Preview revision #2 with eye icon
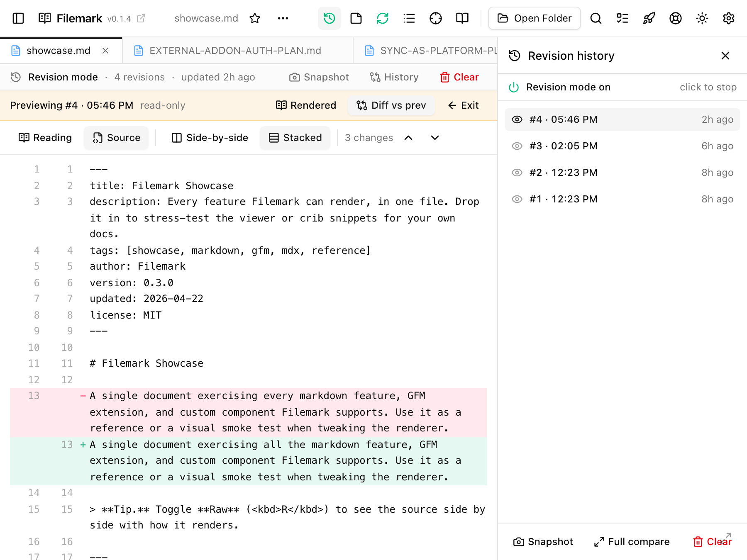 [x=517, y=173]
